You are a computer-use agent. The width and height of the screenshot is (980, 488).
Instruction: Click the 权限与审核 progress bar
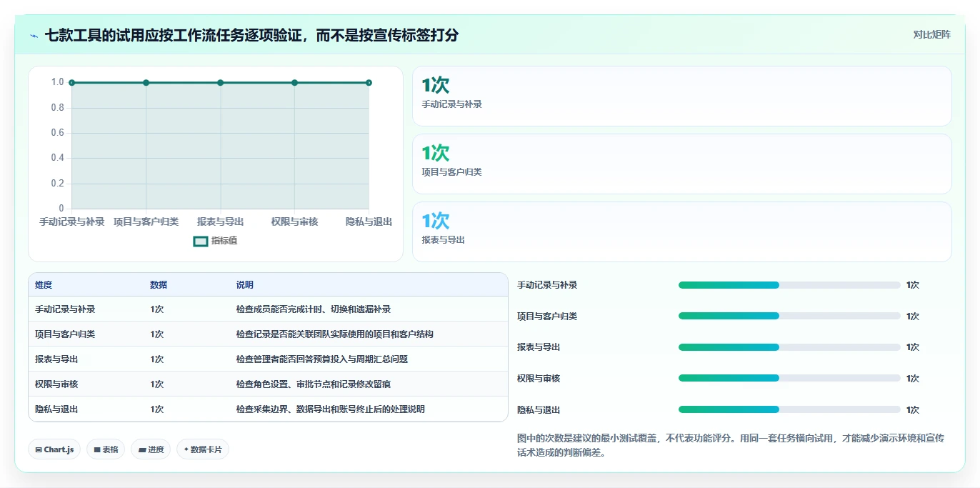[x=789, y=378]
